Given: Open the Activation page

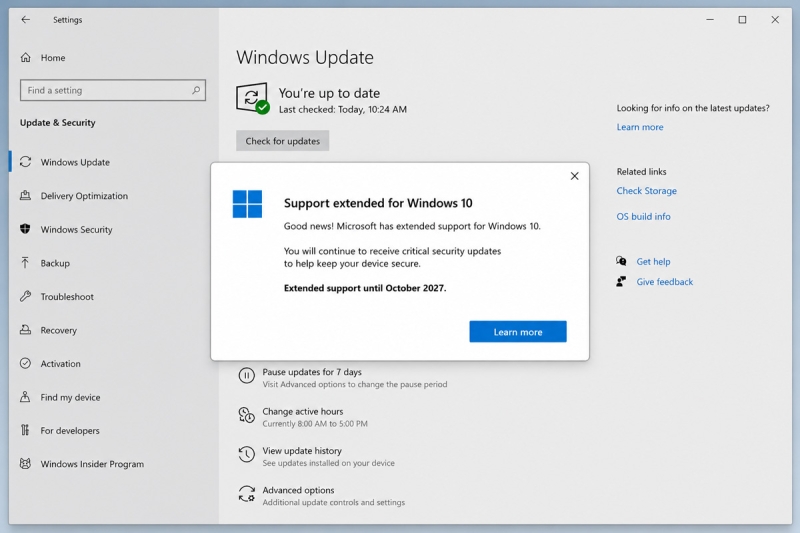Looking at the screenshot, I should coord(61,364).
